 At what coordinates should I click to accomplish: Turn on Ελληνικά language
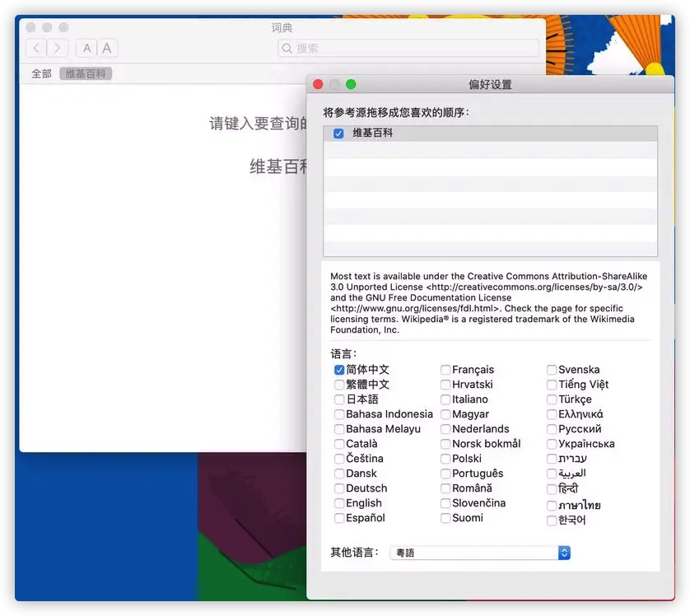pos(552,414)
